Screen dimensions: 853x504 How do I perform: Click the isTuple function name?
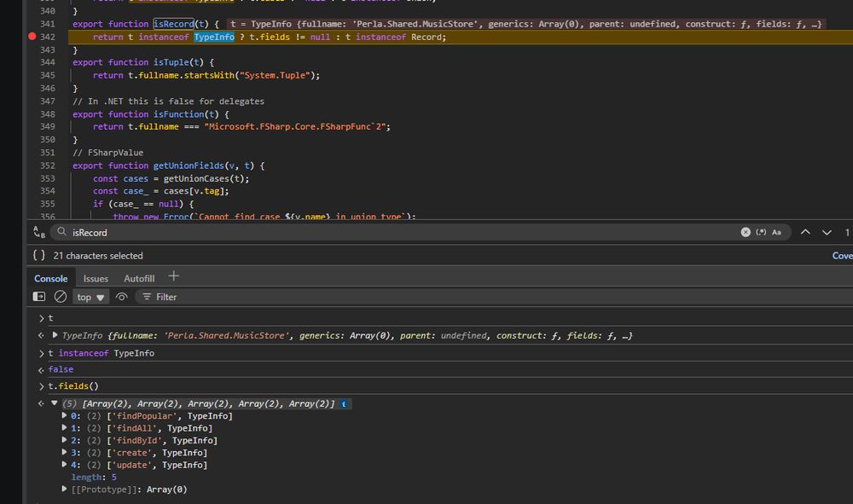[171, 62]
